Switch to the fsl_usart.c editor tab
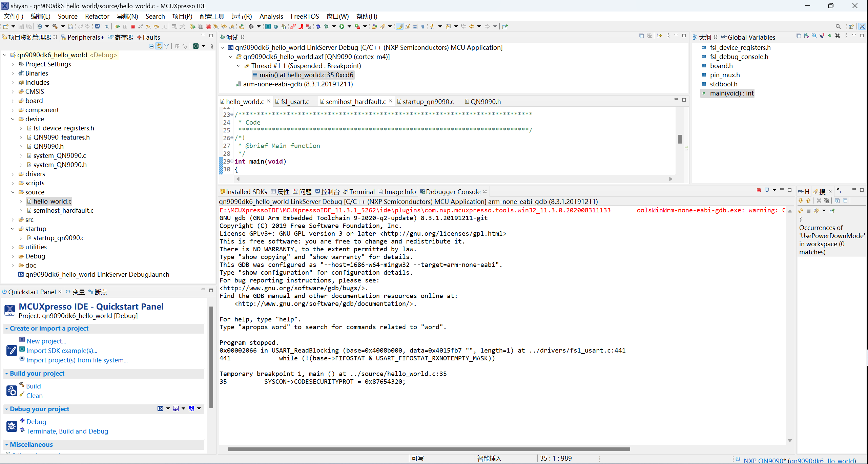 coord(294,101)
